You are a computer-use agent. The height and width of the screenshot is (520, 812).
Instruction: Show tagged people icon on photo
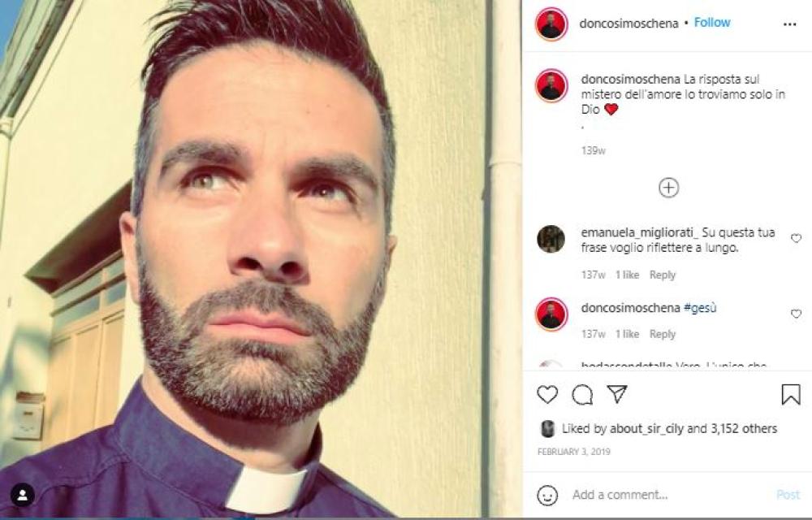[23, 495]
